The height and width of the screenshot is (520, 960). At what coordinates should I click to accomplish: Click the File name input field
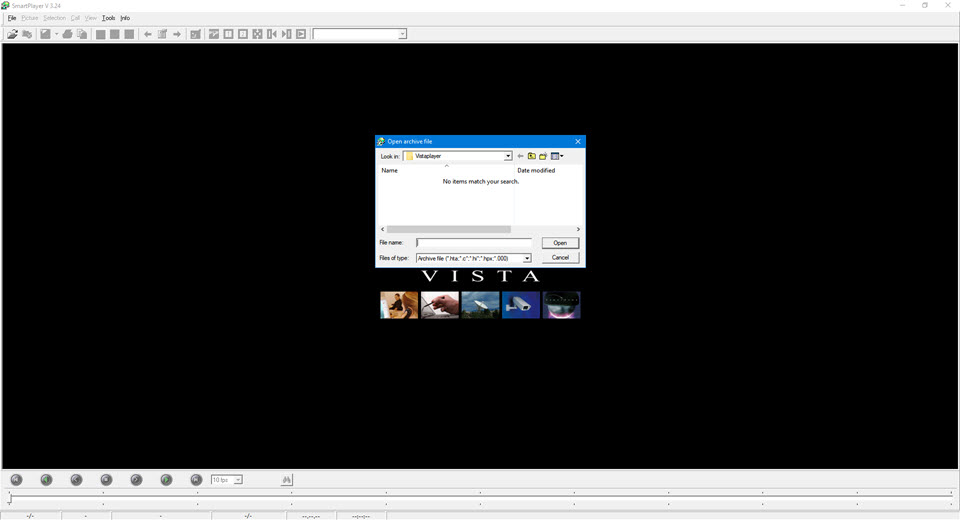coord(474,243)
